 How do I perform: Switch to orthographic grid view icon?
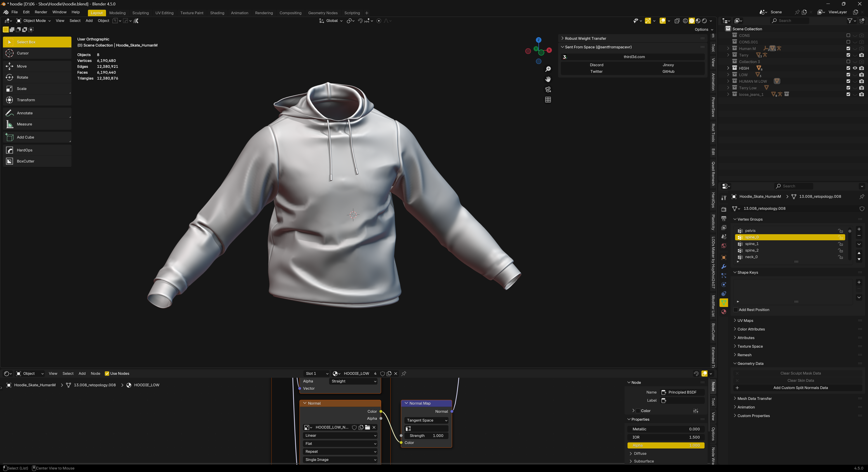(x=548, y=100)
